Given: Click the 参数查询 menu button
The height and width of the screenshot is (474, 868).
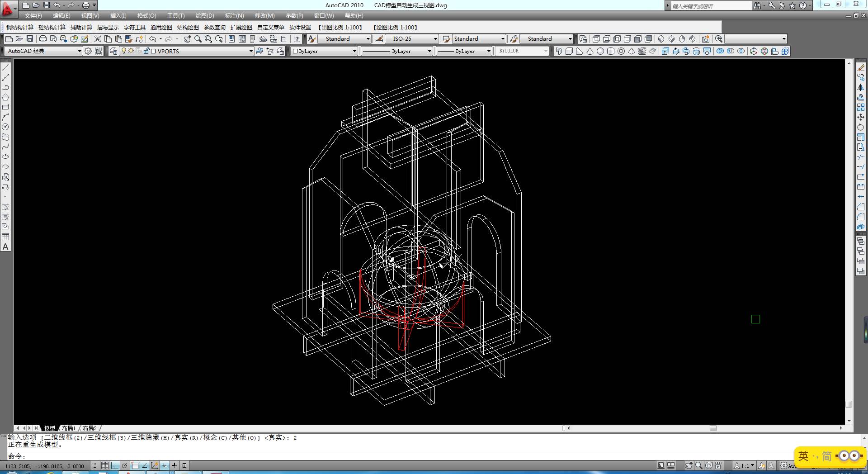Looking at the screenshot, I should (215, 28).
